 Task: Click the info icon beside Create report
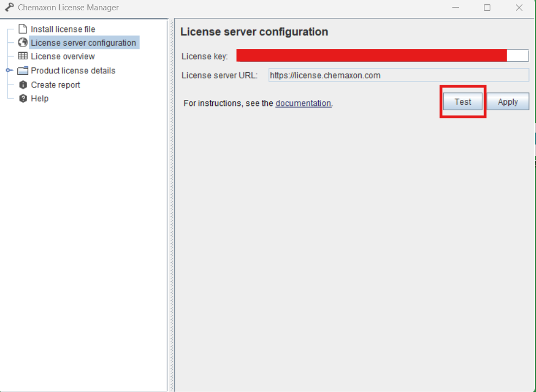23,84
